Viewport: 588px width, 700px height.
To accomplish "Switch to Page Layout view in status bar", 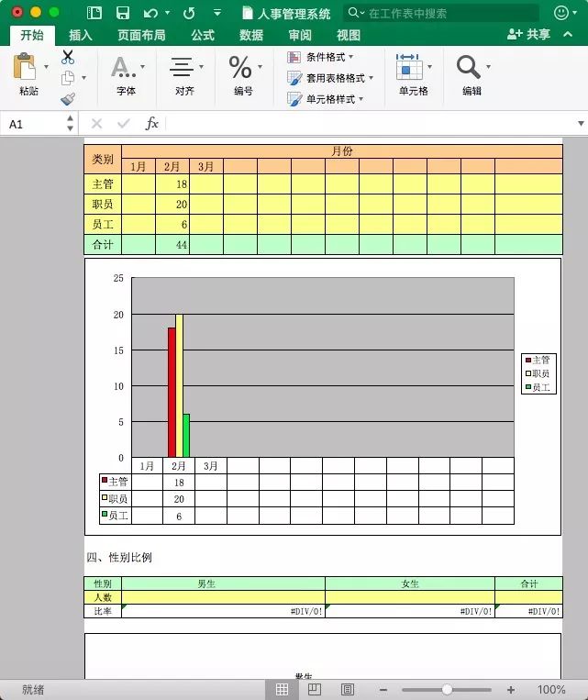I will tap(314, 689).
